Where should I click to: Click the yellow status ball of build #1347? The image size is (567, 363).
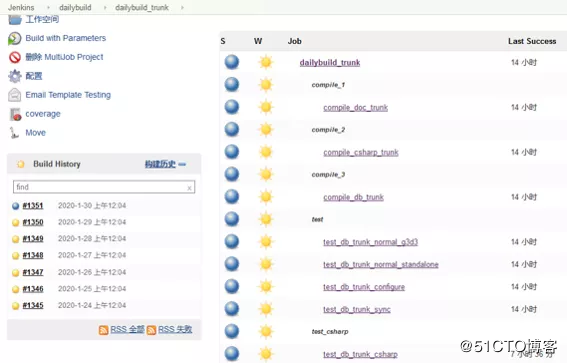(x=16, y=273)
